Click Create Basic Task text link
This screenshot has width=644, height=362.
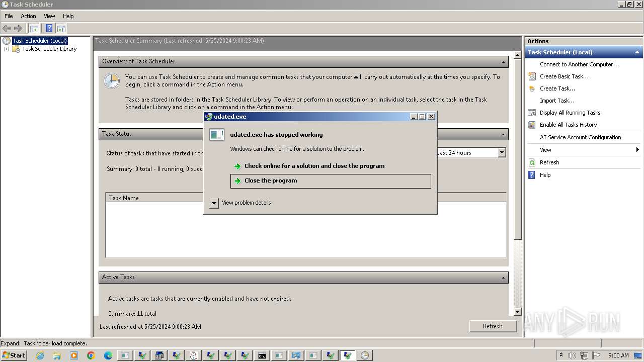564,76
